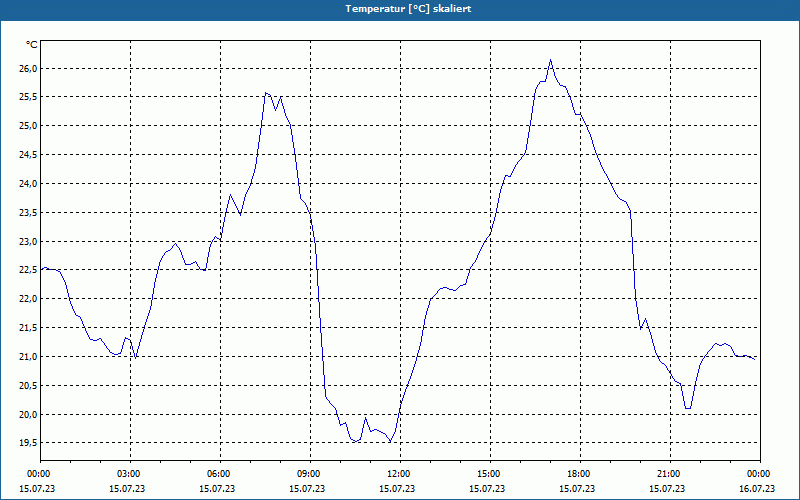Click the 12:00 time axis label
The height and width of the screenshot is (500, 800).
click(400, 474)
